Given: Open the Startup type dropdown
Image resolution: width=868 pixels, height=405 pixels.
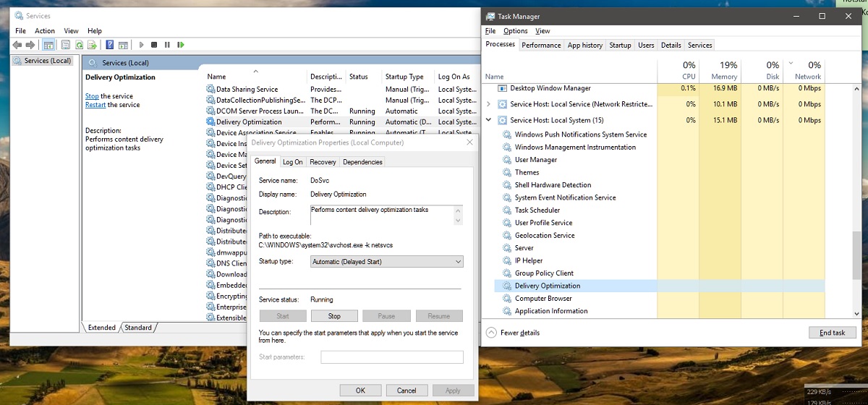Looking at the screenshot, I should point(386,262).
